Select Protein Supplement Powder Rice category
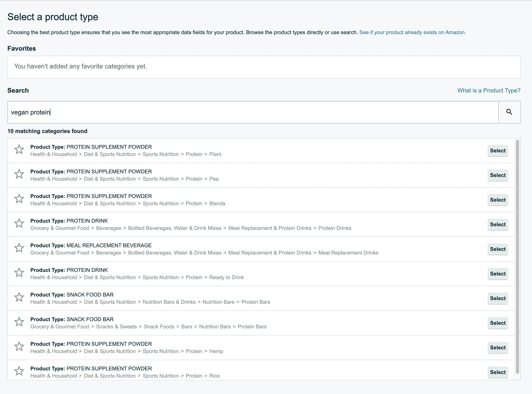This screenshot has width=532, height=394. click(498, 372)
